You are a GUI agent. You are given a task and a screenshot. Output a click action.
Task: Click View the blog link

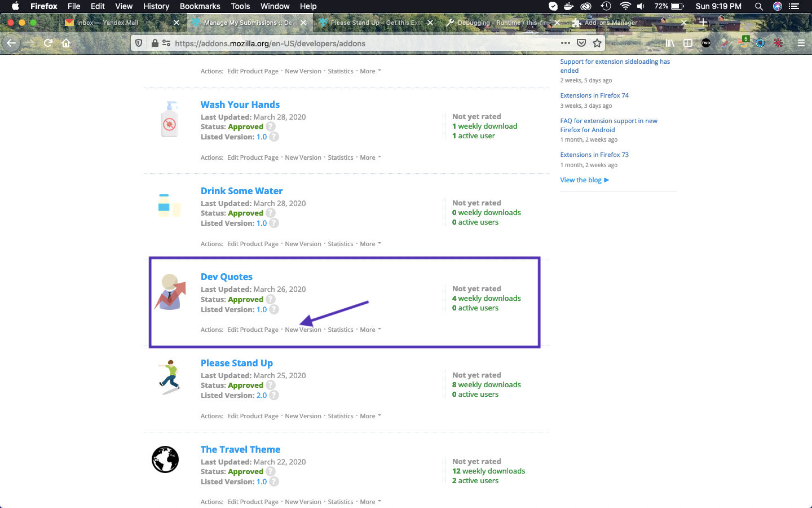[584, 180]
